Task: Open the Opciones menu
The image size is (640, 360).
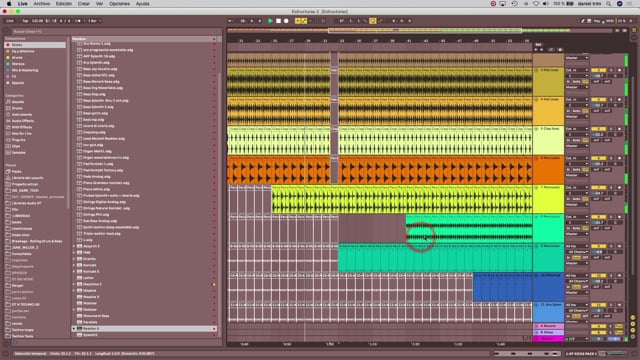Action: pos(119,4)
